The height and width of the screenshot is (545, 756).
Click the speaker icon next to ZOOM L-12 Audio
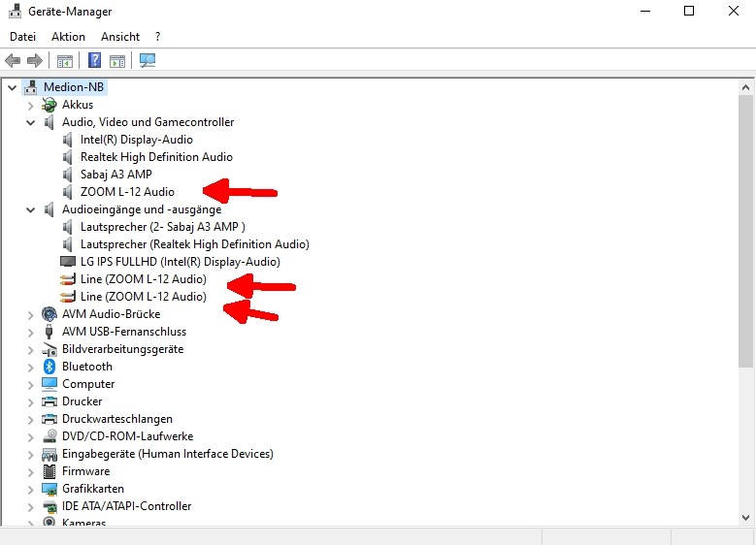(x=68, y=192)
